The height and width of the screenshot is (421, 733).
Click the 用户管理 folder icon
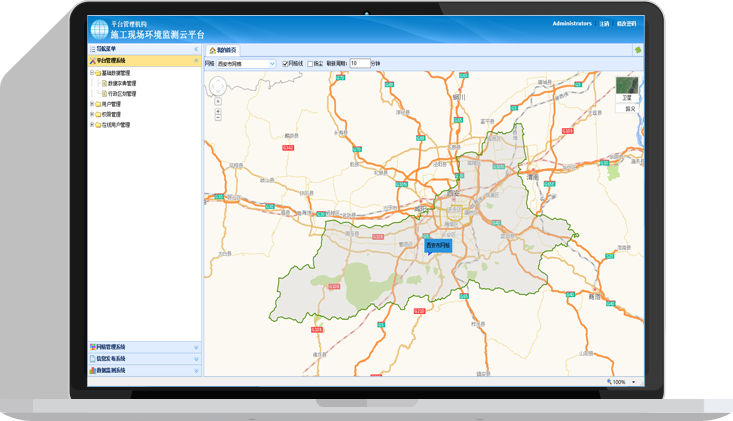click(98, 104)
